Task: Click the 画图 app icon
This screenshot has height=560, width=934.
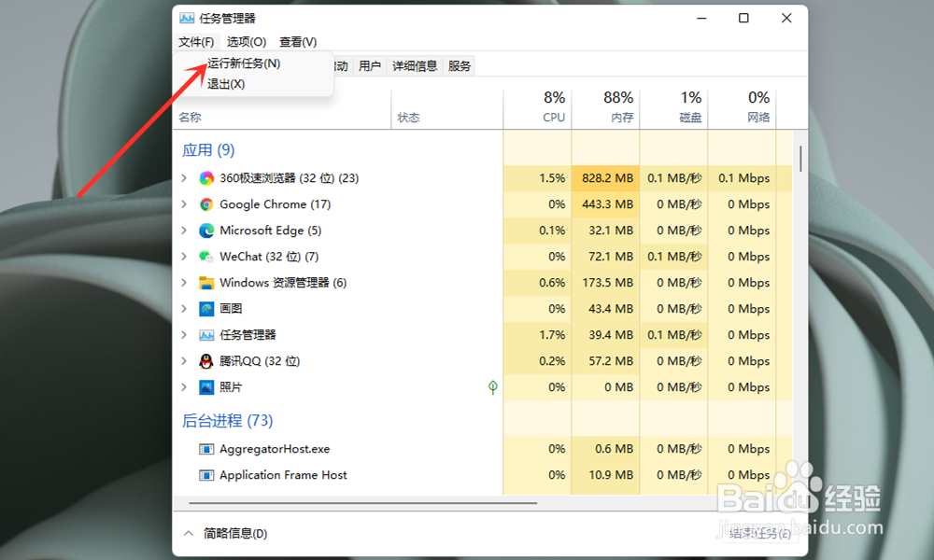Action: tap(206, 309)
